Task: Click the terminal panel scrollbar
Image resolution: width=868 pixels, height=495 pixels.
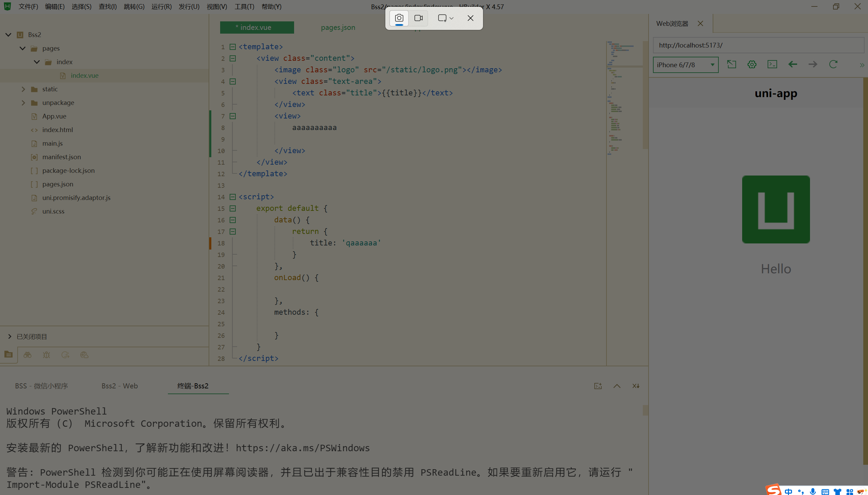Action: (x=645, y=410)
